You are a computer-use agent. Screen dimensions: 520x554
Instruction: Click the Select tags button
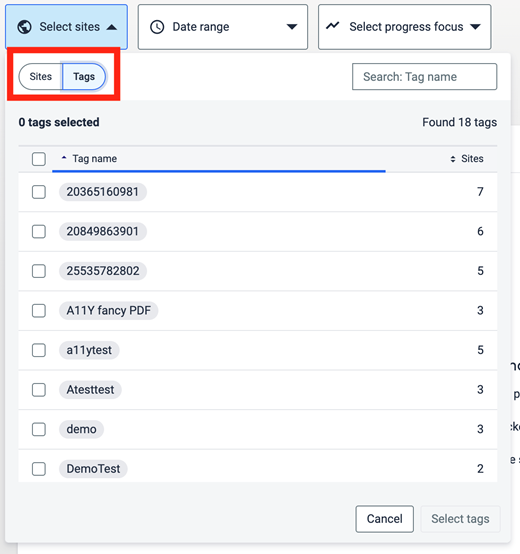(x=460, y=519)
